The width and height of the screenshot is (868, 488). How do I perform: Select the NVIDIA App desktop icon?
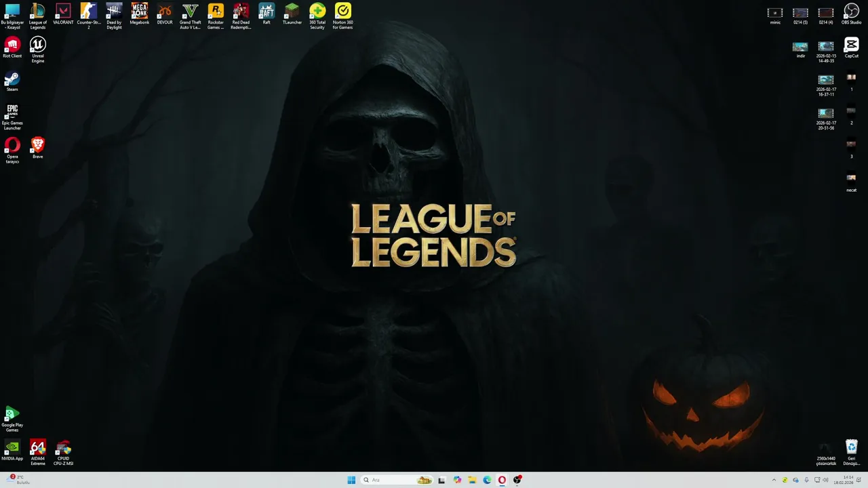[x=12, y=451]
